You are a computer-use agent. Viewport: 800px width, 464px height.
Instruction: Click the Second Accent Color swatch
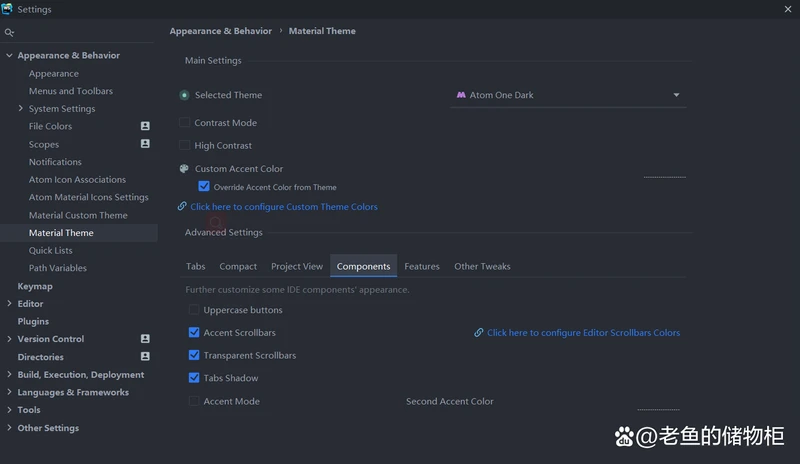[x=658, y=401]
